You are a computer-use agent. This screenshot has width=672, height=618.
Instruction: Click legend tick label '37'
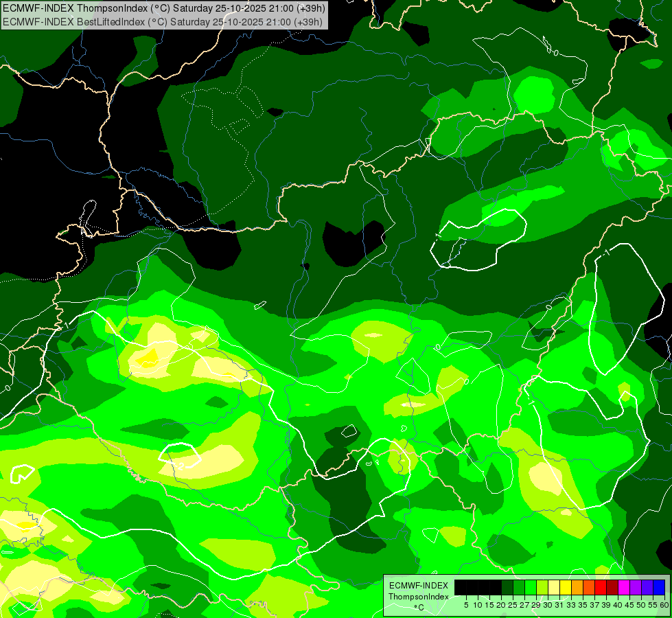[595, 605]
